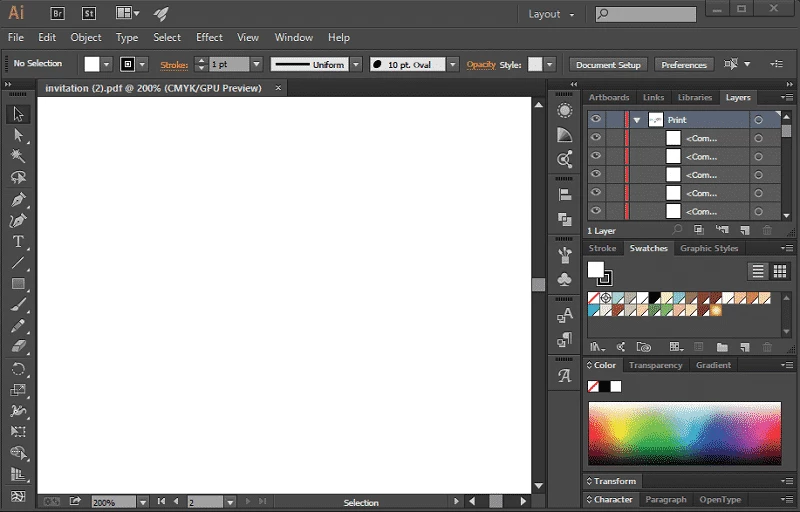Open the Effect menu
This screenshot has width=800, height=512.
point(209,38)
